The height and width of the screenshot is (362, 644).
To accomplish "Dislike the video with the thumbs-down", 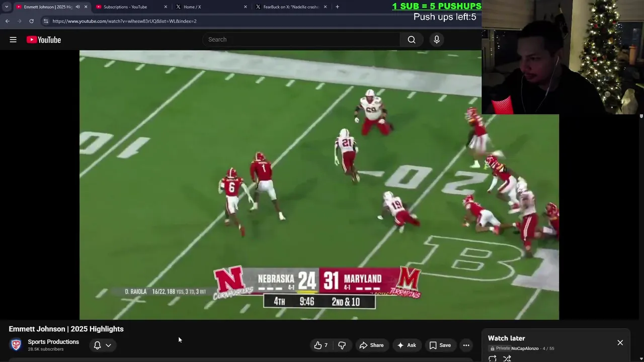I will point(342,345).
